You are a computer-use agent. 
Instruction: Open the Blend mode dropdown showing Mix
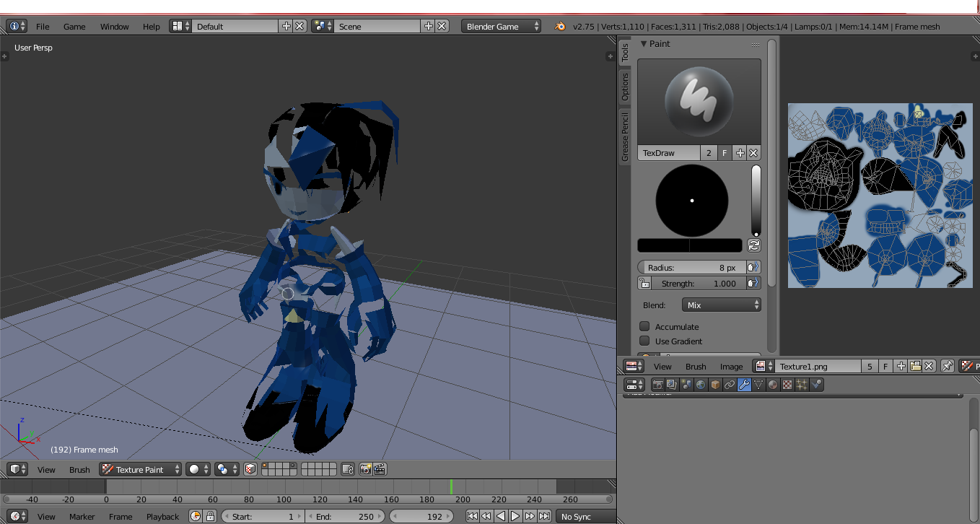pos(721,305)
